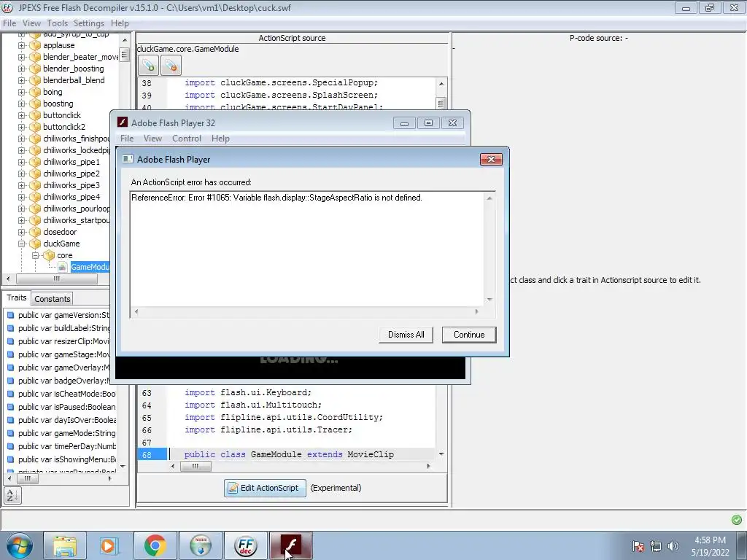Click the error message text area
747x560 pixels.
tap(307, 250)
